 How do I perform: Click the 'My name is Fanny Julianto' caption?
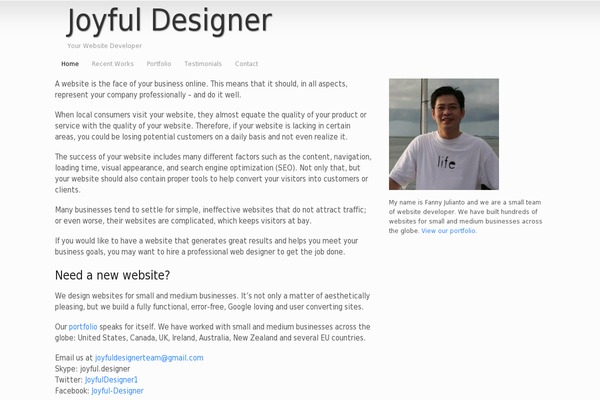[465, 216]
